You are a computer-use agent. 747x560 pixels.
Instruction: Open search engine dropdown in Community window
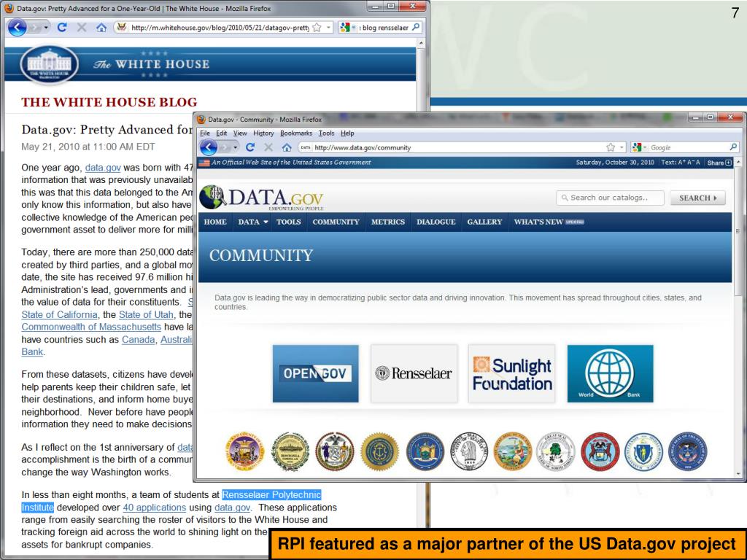(646, 147)
